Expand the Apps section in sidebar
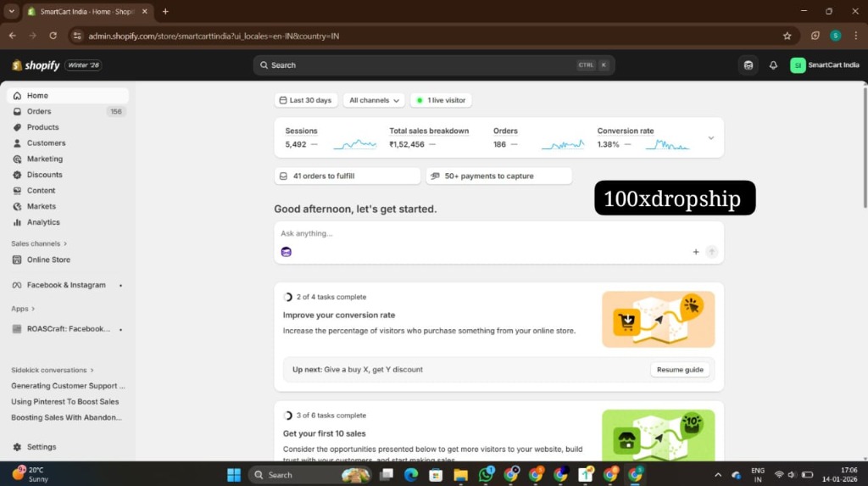The height and width of the screenshot is (486, 868). [x=23, y=309]
